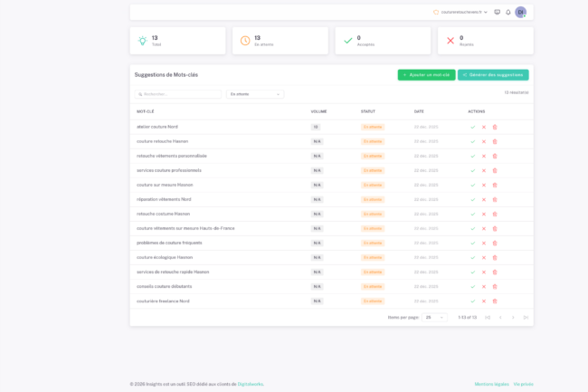Accept the 'couture sur mesure Hasnon' suggestion
588x392 pixels.
coord(472,185)
